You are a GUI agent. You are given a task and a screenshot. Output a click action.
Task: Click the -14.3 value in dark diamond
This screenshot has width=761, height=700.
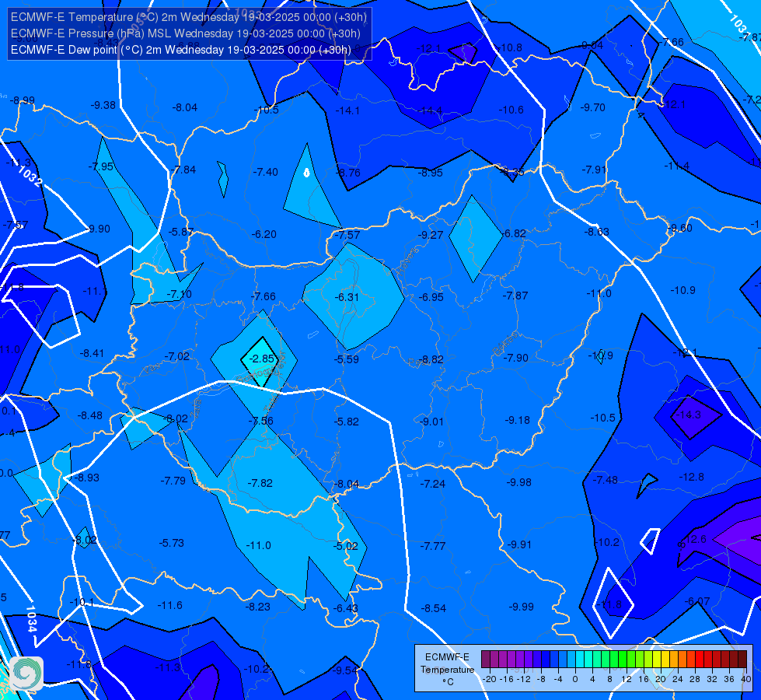point(689,415)
